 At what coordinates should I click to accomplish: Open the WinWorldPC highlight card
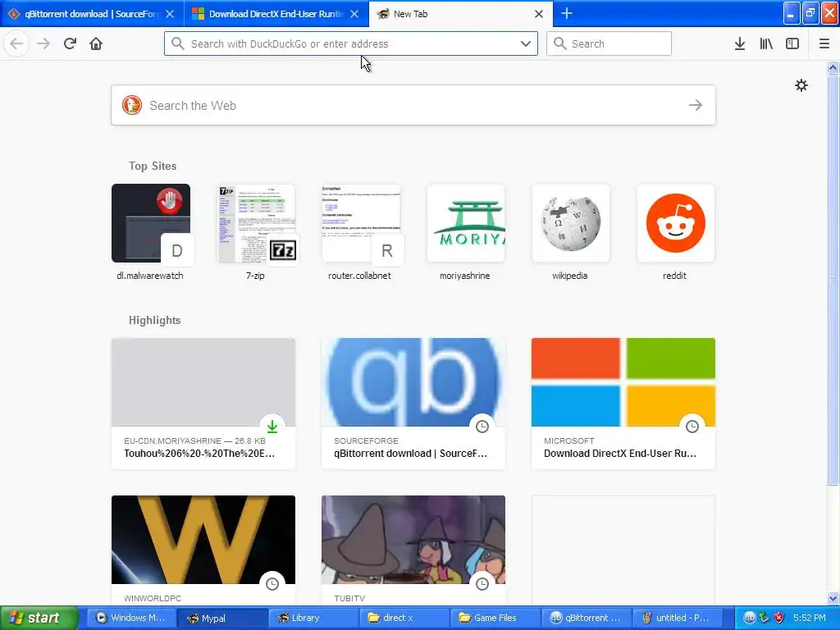[x=203, y=550]
